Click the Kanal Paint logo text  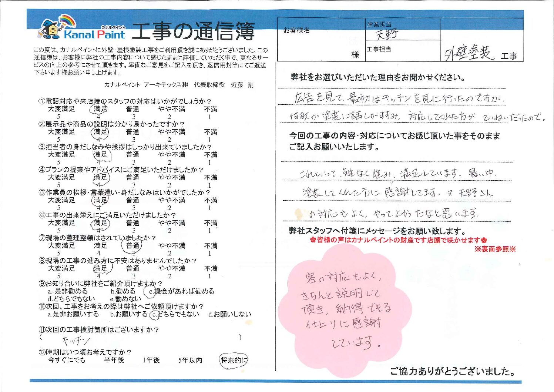pos(95,34)
